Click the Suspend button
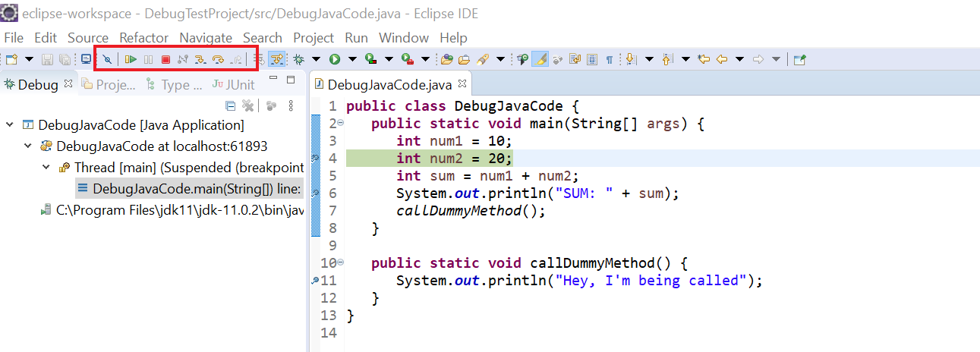This screenshot has height=352, width=980. 148,58
